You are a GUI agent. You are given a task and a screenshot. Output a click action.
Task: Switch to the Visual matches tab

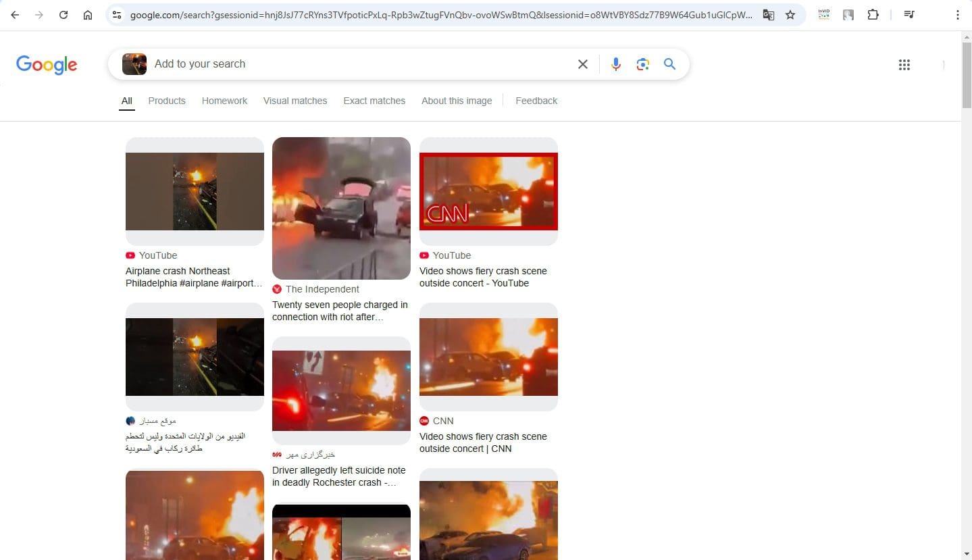tap(295, 101)
